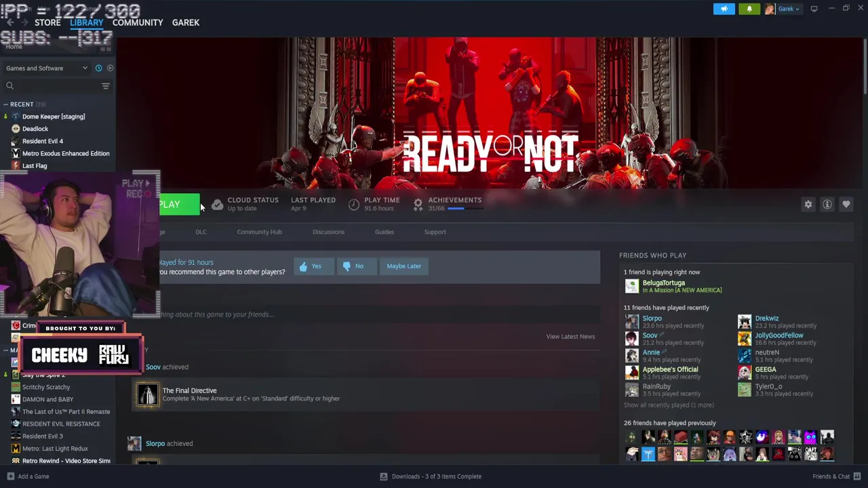This screenshot has width=868, height=488.
Task: Click the Cloud Status cloud icon
Action: point(217,205)
